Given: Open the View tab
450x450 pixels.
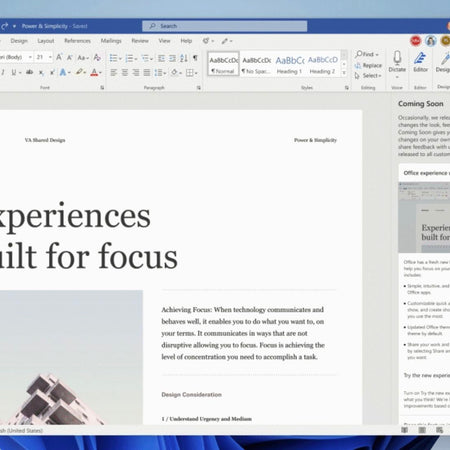Looking at the screenshot, I should click(x=164, y=41).
